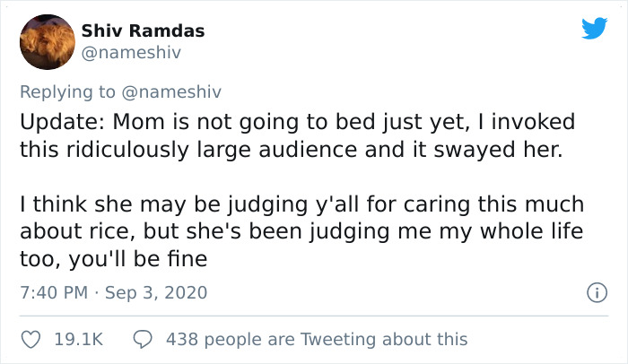Like the tweet with the heart icon
Image resolution: width=628 pixels, height=364 pixels.
pos(32,339)
